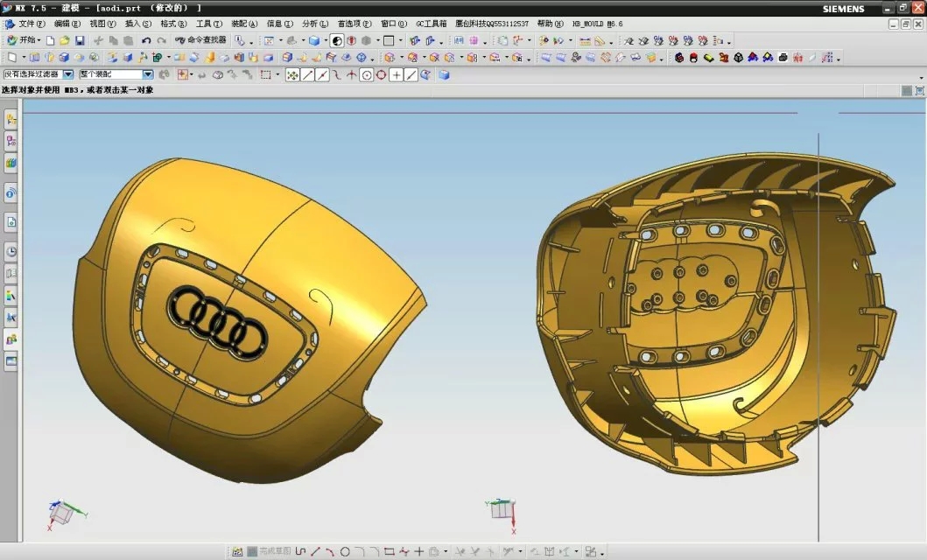Toggle the snap end point option
927x560 pixels.
pos(307,75)
